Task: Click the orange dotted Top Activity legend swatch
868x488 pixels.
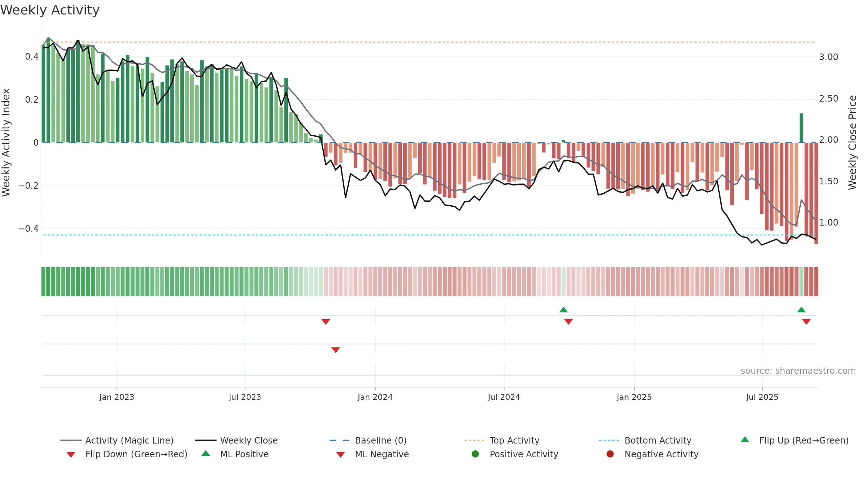Action: (x=475, y=440)
